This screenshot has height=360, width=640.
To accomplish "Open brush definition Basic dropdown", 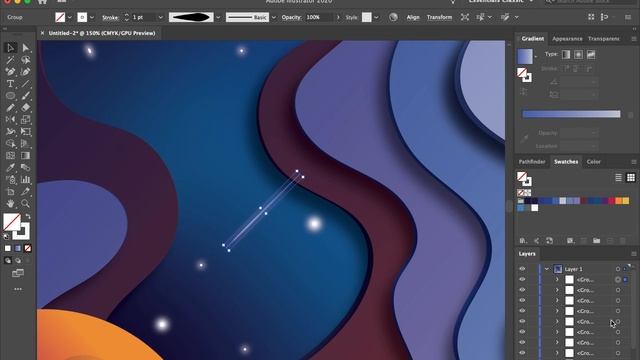I will (273, 18).
